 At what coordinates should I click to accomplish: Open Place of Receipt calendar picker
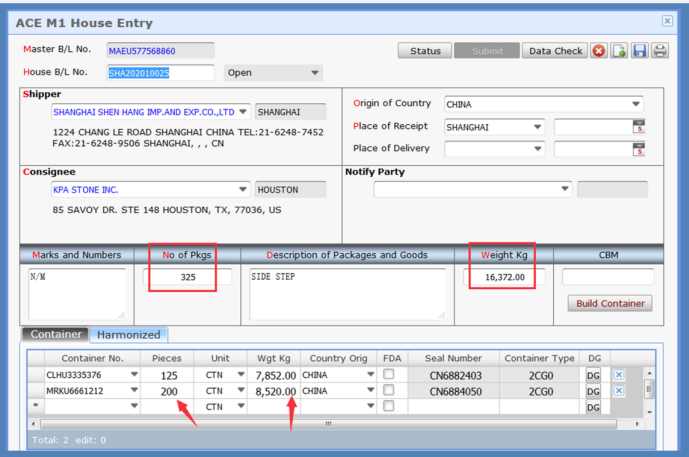[x=639, y=127]
